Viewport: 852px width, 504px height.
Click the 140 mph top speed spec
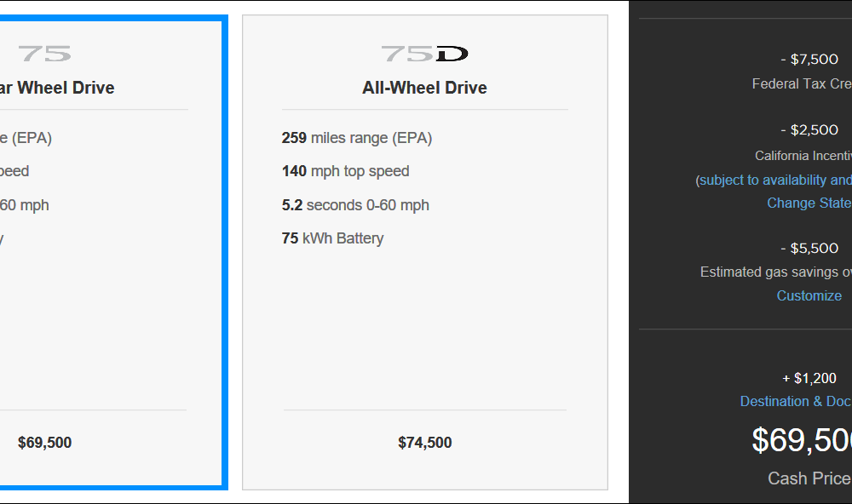[346, 171]
